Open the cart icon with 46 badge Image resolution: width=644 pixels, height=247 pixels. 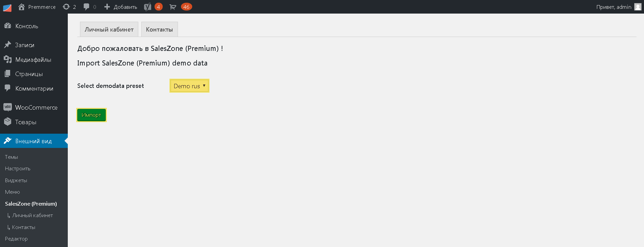click(x=173, y=7)
